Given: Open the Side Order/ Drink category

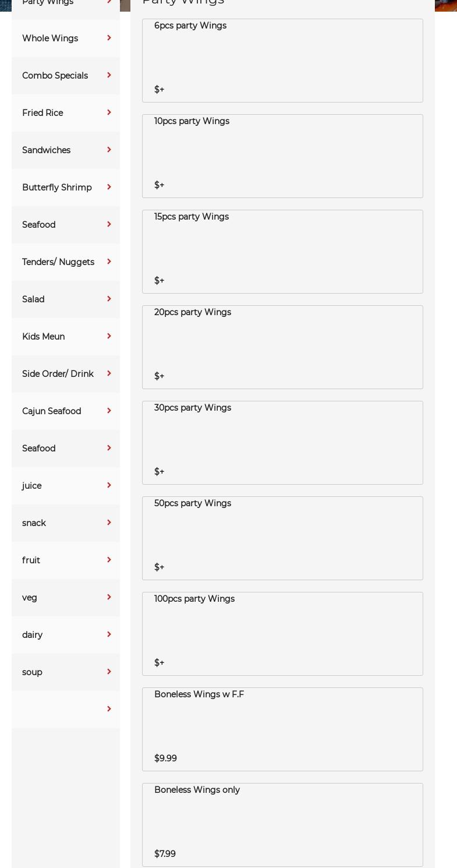Looking at the screenshot, I should (x=58, y=374).
